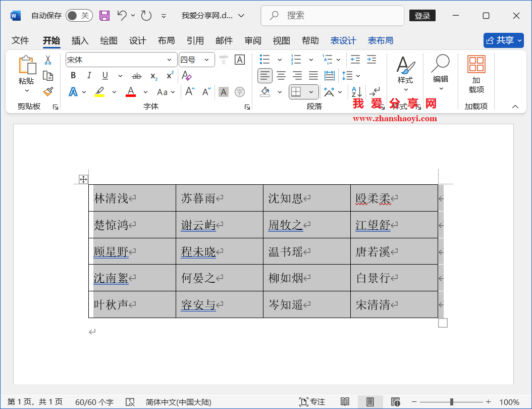Toggle Align Left paragraph button

[265, 76]
